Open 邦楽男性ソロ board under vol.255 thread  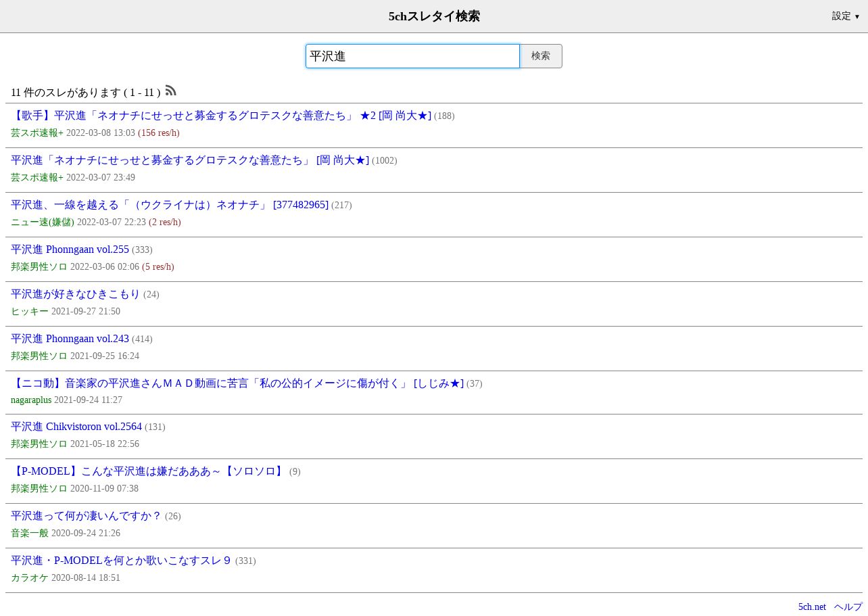(x=39, y=267)
